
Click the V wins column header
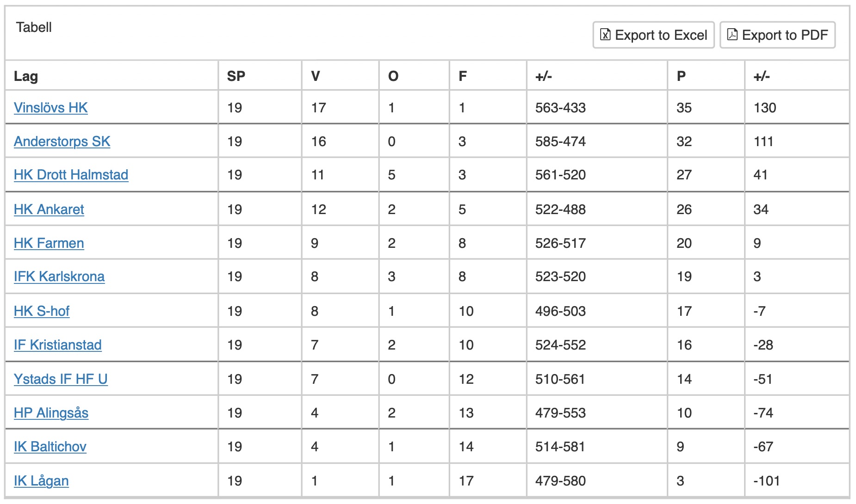tap(316, 76)
